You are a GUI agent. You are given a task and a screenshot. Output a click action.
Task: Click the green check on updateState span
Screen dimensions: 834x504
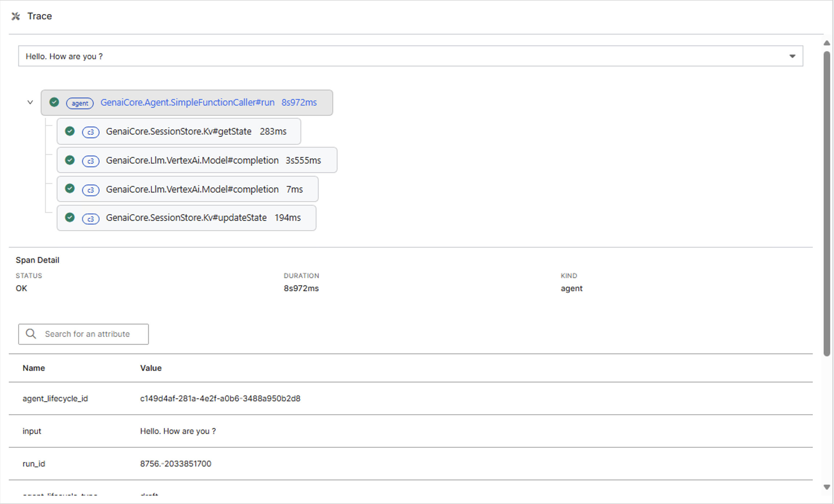(x=70, y=217)
